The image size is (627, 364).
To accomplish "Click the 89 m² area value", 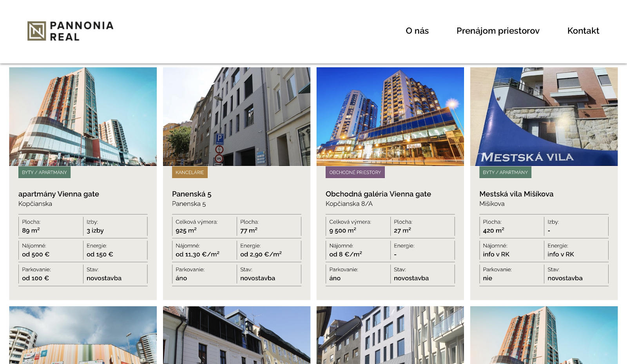I will (31, 231).
